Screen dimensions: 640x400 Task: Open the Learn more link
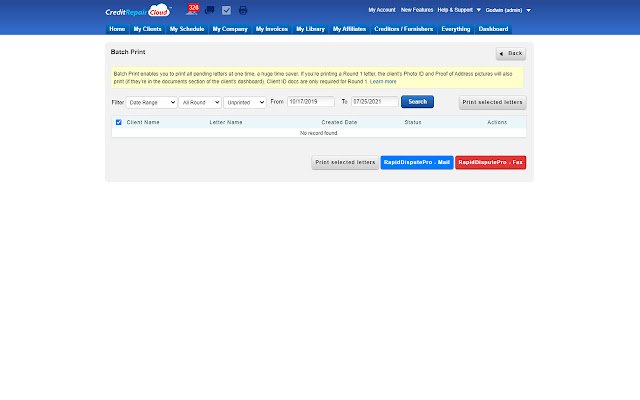(x=383, y=82)
